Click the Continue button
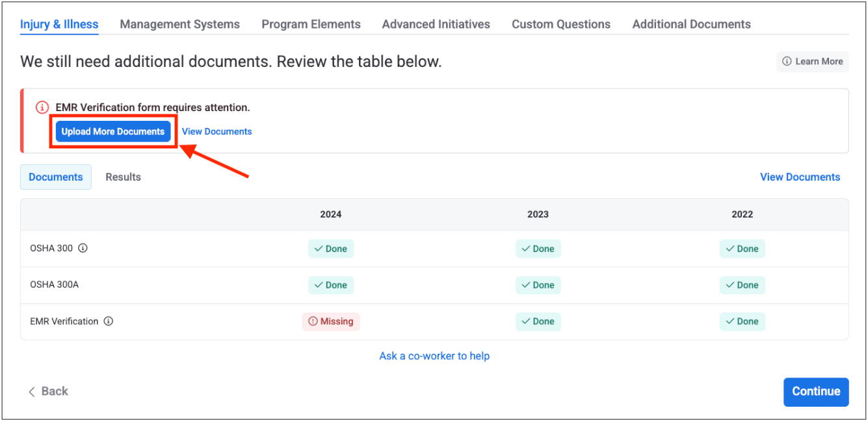 point(815,391)
